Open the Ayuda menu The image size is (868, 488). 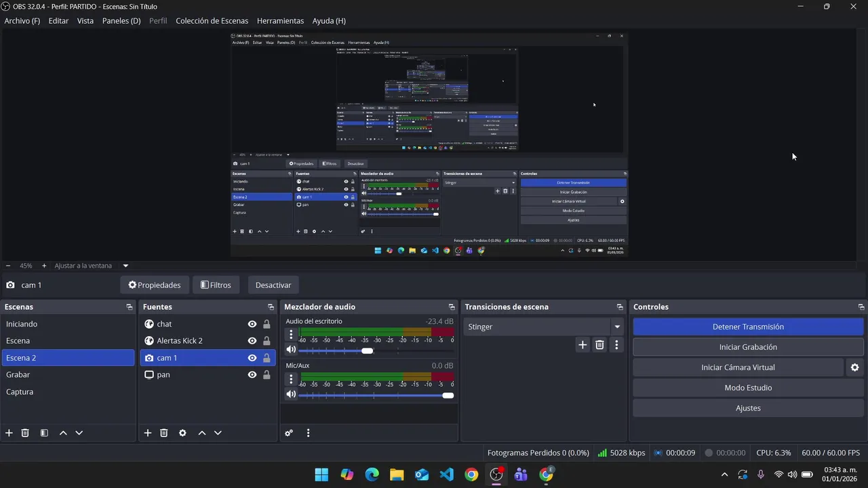(x=329, y=21)
